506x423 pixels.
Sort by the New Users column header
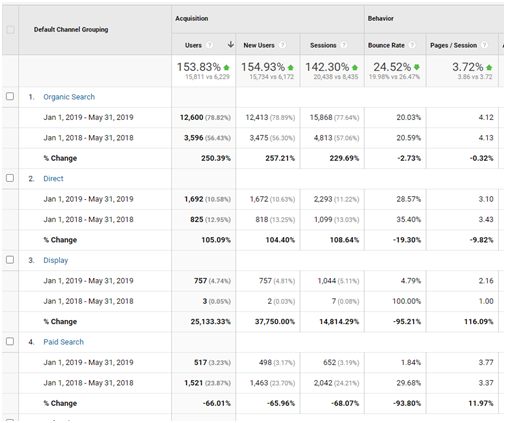click(259, 45)
